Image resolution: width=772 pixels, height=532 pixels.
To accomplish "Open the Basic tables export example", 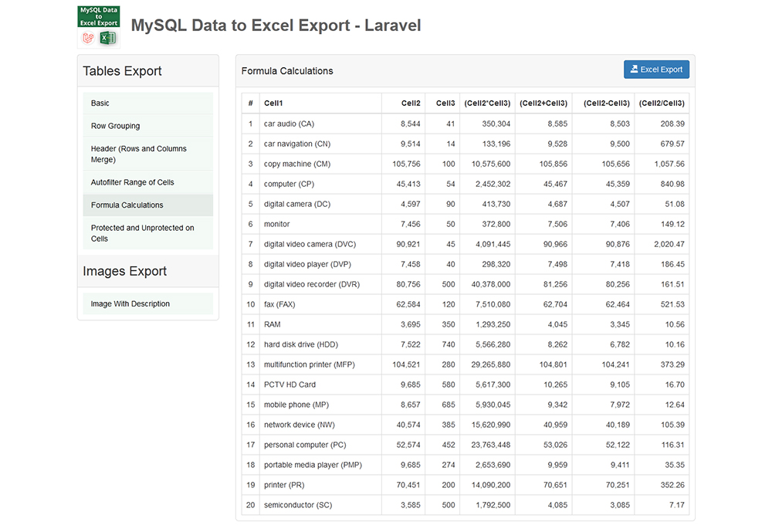I will click(100, 103).
